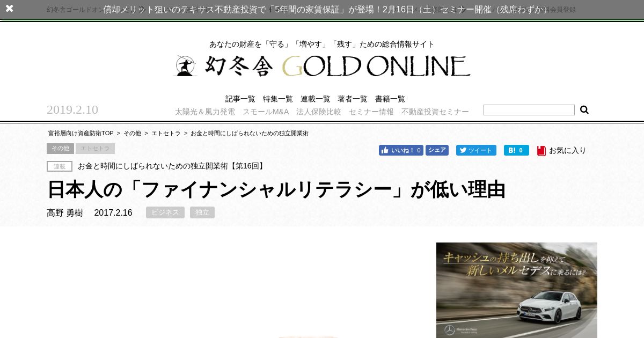Viewport: 644px width, 338px height.
Task: Select the エトセトラ category tag
Action: (95, 149)
